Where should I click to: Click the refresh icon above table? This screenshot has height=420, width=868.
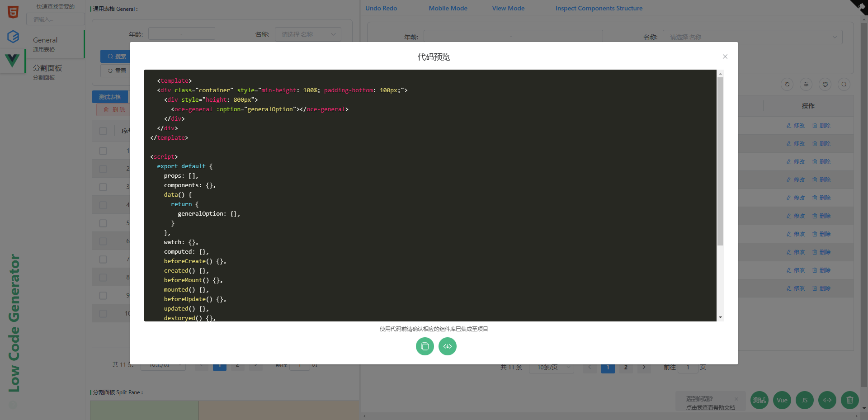point(787,85)
